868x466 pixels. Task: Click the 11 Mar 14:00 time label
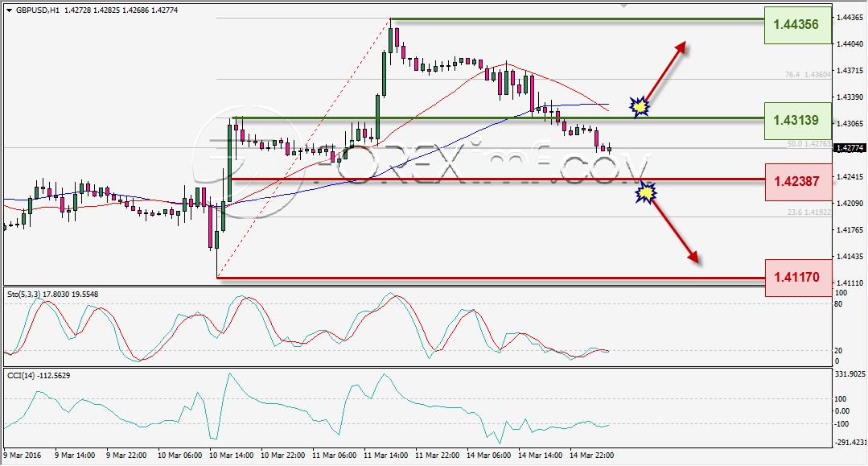(x=385, y=456)
